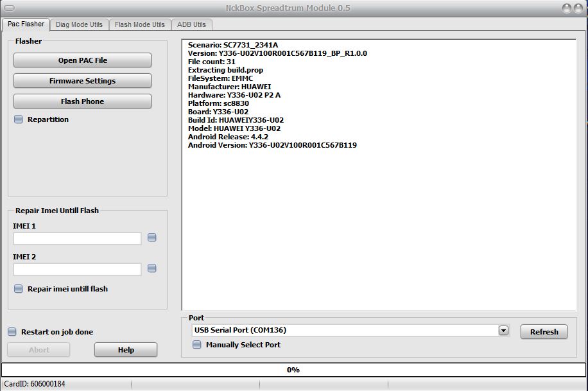Select the 'Board: Y336-U02' line
Image resolution: width=588 pixels, height=391 pixels.
coord(218,112)
